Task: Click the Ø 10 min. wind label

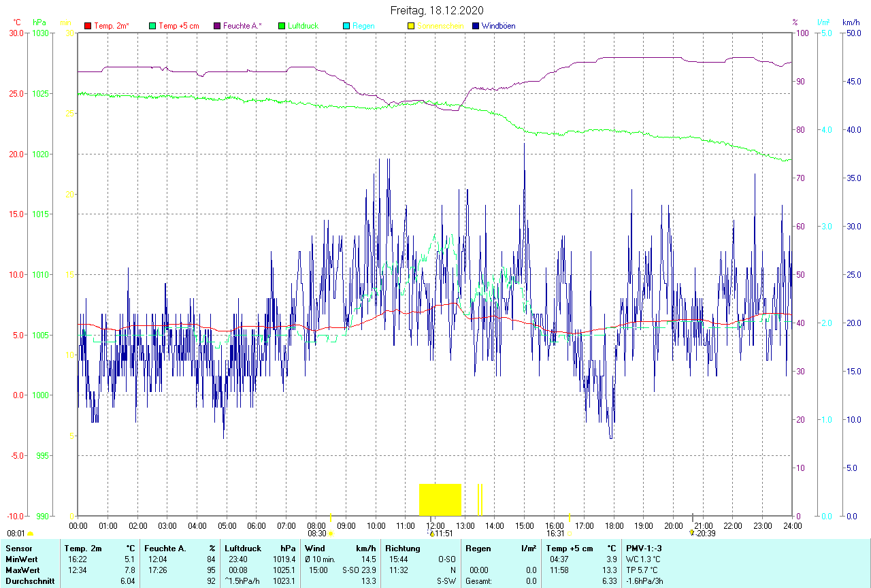Action: coord(321,559)
